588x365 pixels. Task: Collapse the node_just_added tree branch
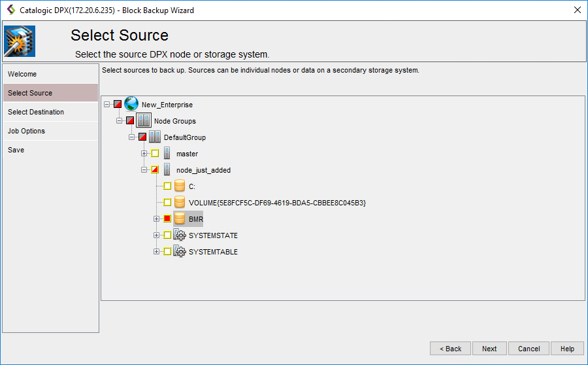tap(144, 170)
